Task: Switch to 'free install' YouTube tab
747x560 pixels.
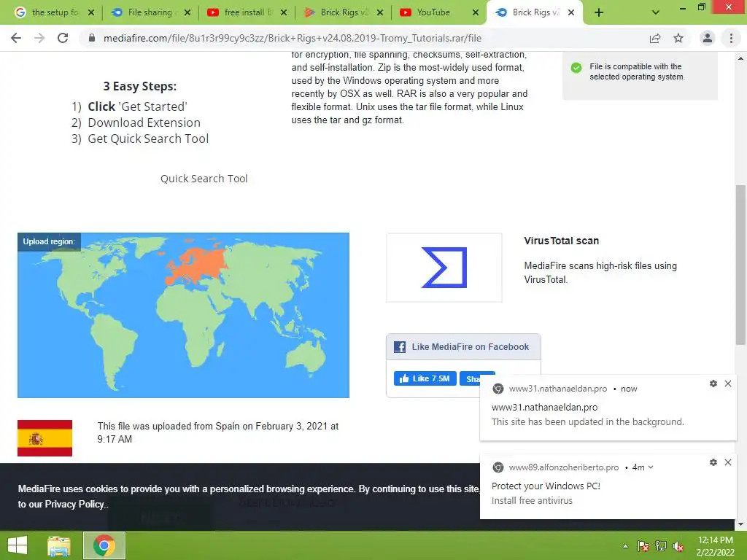Action: click(248, 12)
